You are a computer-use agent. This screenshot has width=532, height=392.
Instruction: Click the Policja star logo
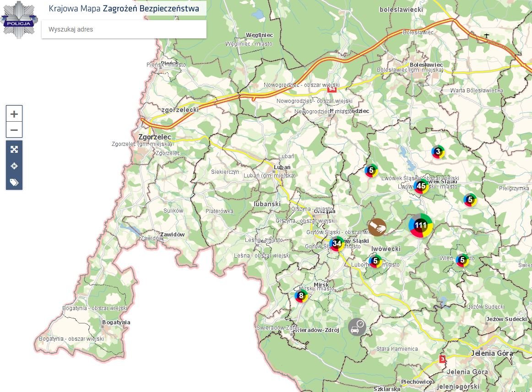click(19, 20)
